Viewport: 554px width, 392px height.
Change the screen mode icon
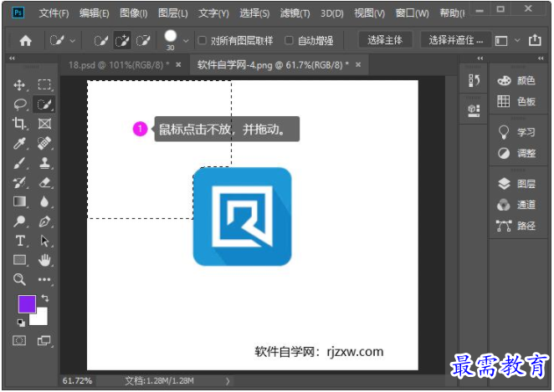(x=44, y=340)
